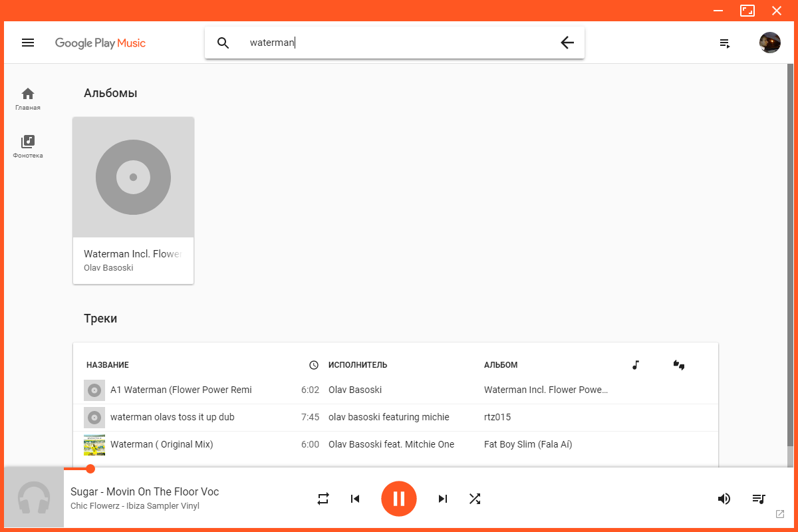Click the playback progress slider handle

point(90,469)
